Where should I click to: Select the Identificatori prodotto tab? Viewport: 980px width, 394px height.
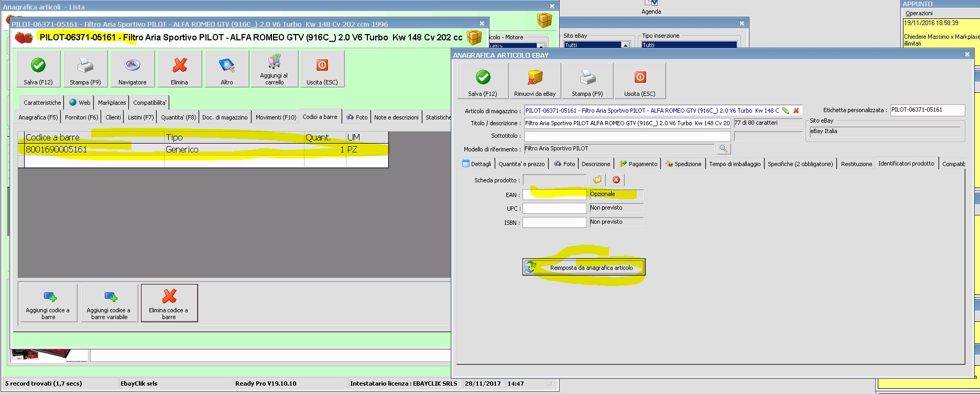[906, 163]
